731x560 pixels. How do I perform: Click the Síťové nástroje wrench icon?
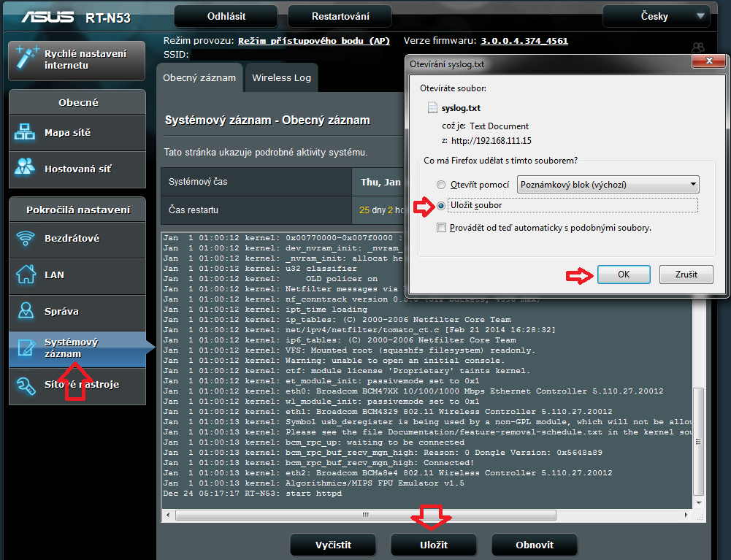(26, 385)
